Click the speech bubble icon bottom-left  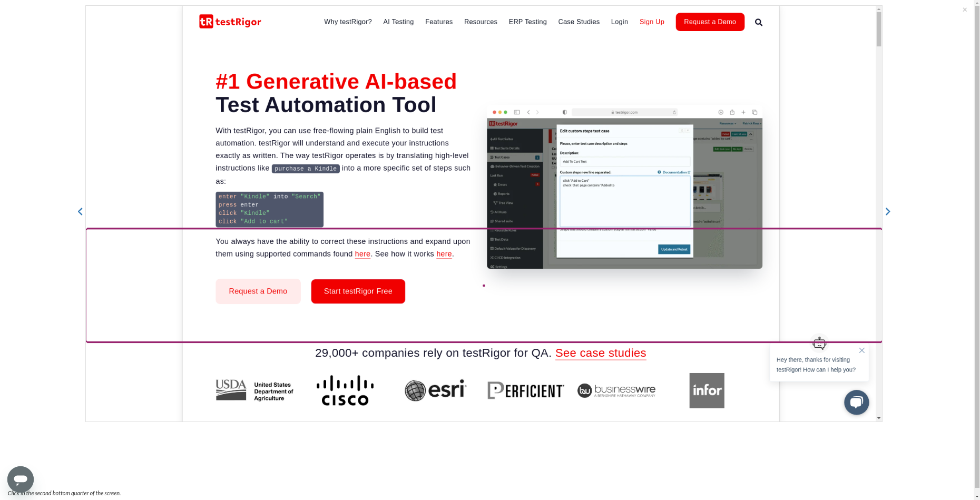click(x=21, y=479)
